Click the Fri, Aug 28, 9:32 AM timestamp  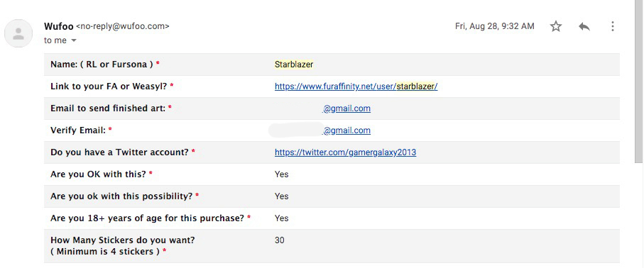[x=494, y=26]
